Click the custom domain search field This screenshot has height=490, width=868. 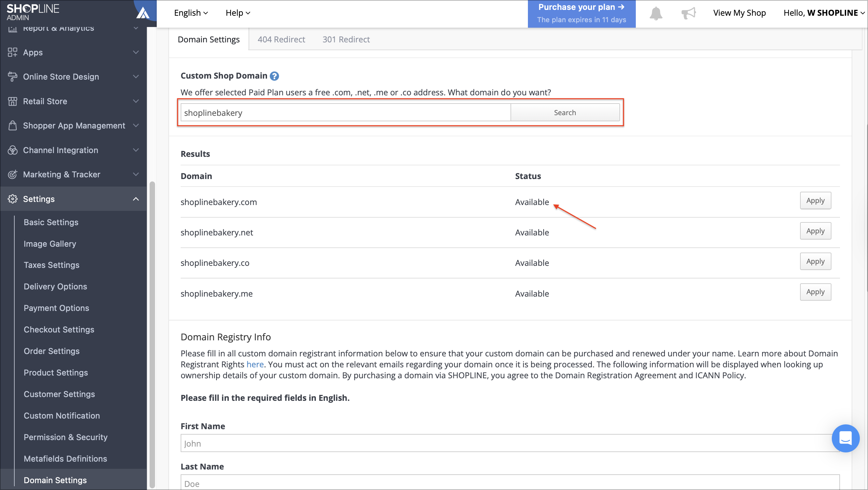346,112
